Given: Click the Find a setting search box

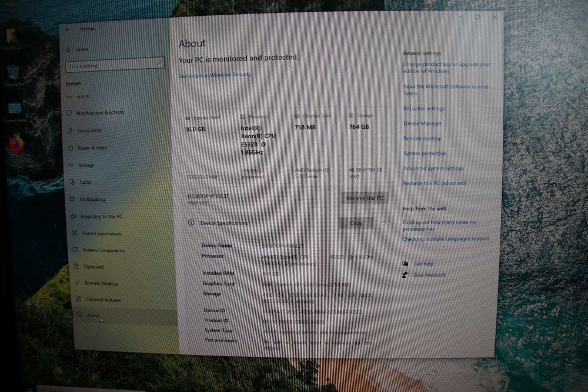Looking at the screenshot, I should coord(115,65).
